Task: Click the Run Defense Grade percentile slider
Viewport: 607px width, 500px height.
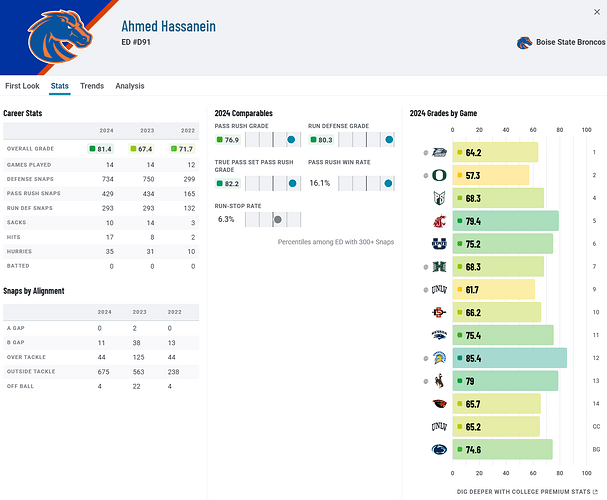Action: tap(364, 140)
